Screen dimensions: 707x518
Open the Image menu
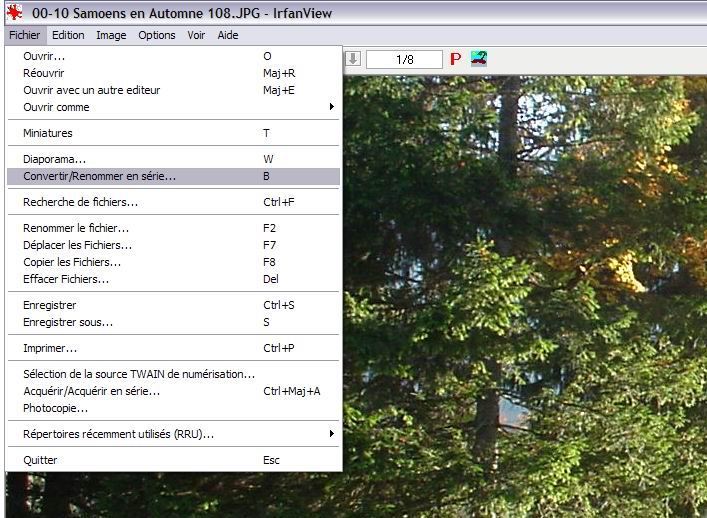[111, 35]
